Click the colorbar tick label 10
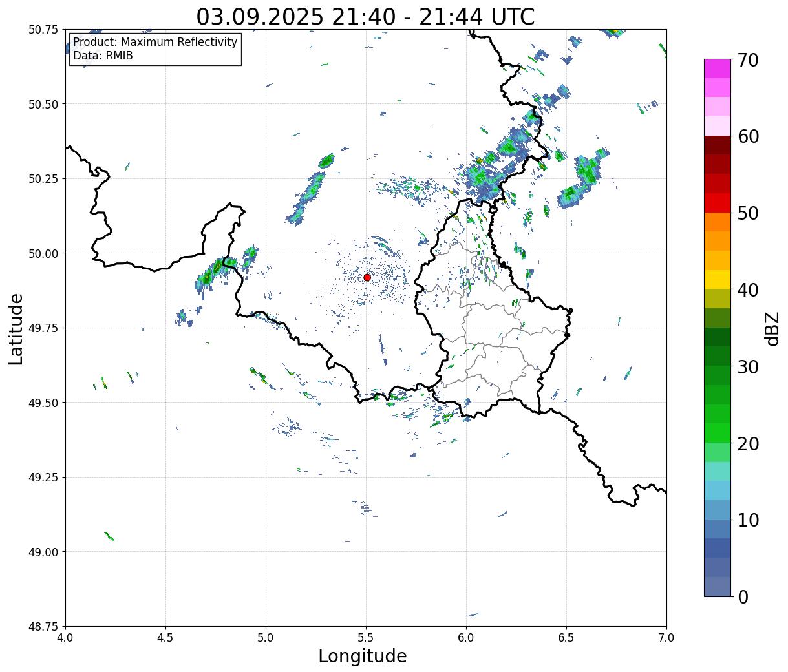 747,520
